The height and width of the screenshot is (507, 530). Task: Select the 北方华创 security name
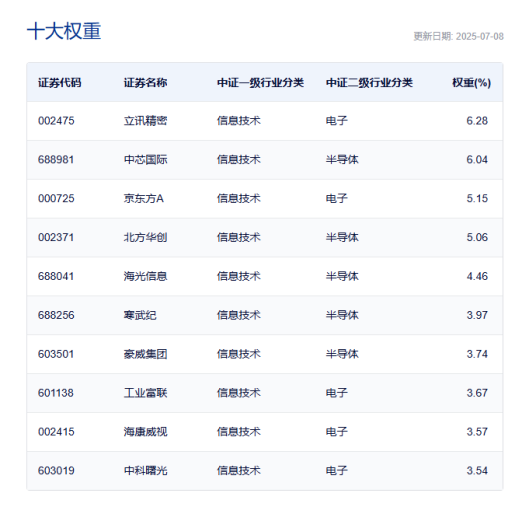coord(145,237)
